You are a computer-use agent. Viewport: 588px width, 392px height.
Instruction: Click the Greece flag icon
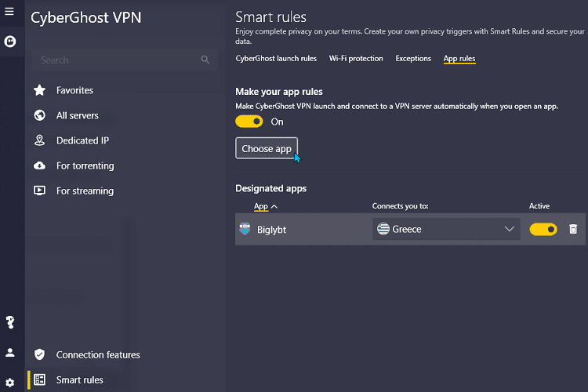(x=383, y=229)
